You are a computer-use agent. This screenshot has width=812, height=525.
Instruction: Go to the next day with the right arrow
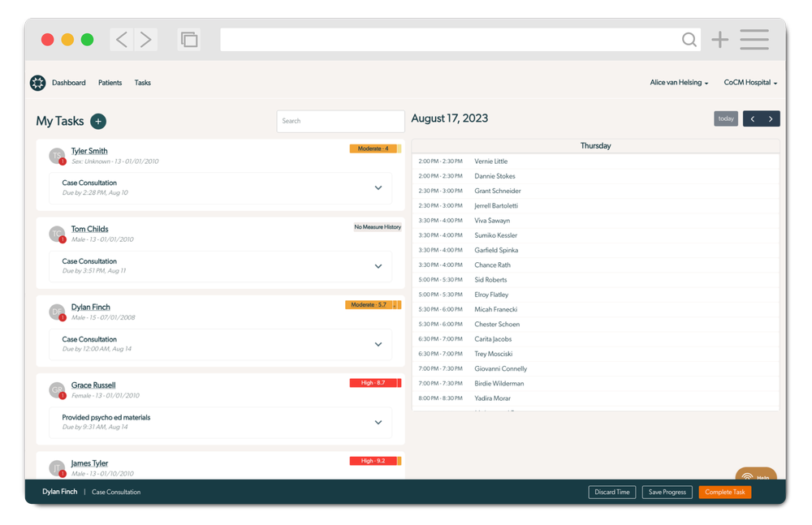coord(770,118)
